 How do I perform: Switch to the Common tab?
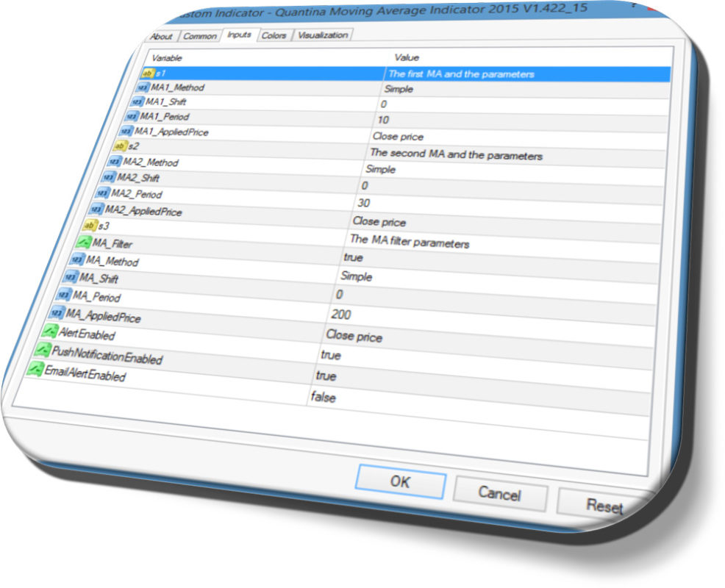coord(200,35)
